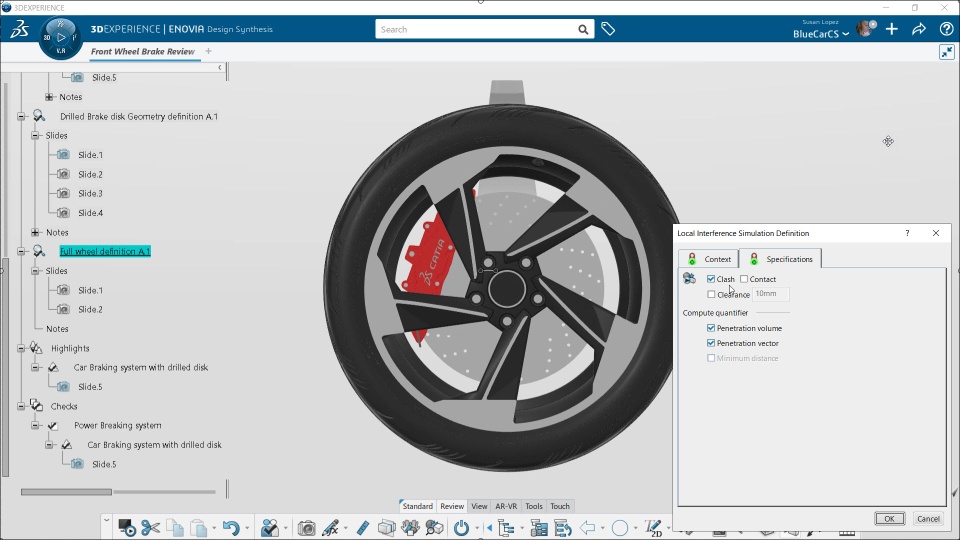Click the scissors Cut icon in bottom toolbar
This screenshot has width=960, height=540.
coord(150,527)
